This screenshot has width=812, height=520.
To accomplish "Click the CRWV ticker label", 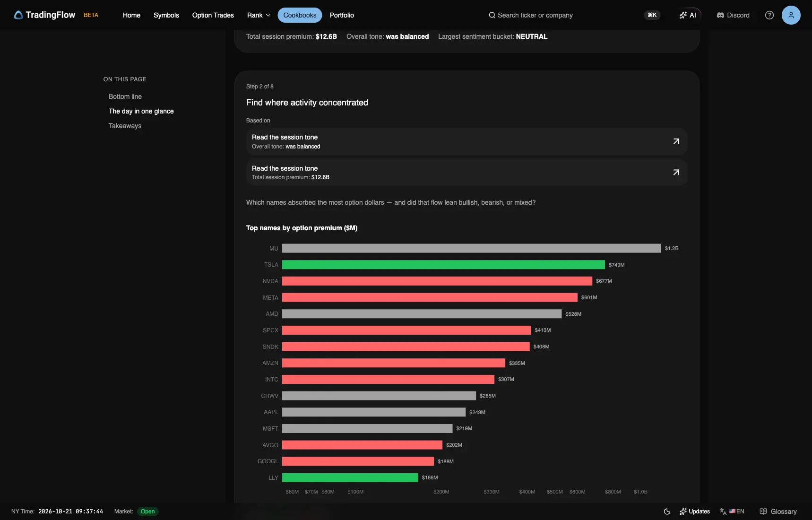I will point(269,396).
